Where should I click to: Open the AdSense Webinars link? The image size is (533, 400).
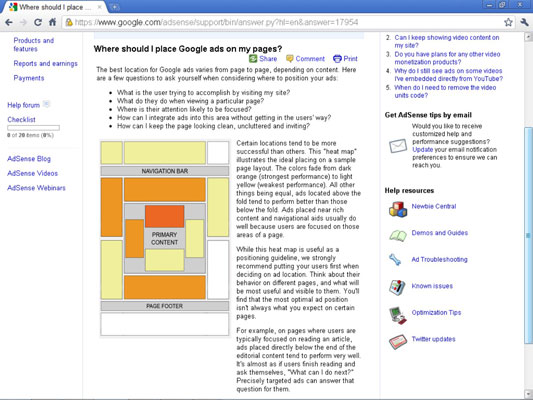36,188
